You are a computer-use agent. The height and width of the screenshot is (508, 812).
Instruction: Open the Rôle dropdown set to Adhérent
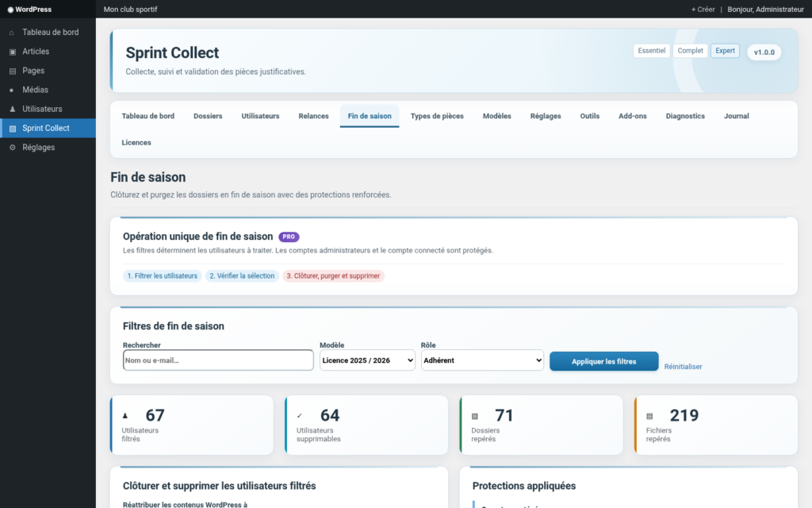482,360
